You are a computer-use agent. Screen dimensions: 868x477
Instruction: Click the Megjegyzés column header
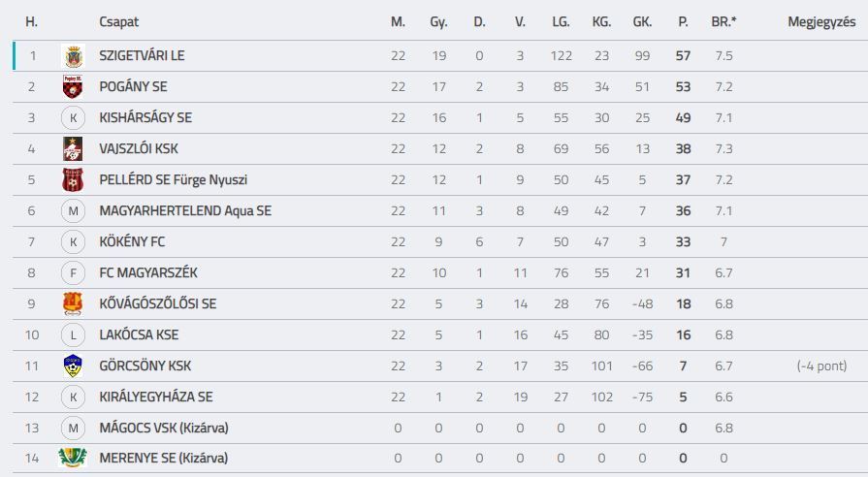point(821,22)
